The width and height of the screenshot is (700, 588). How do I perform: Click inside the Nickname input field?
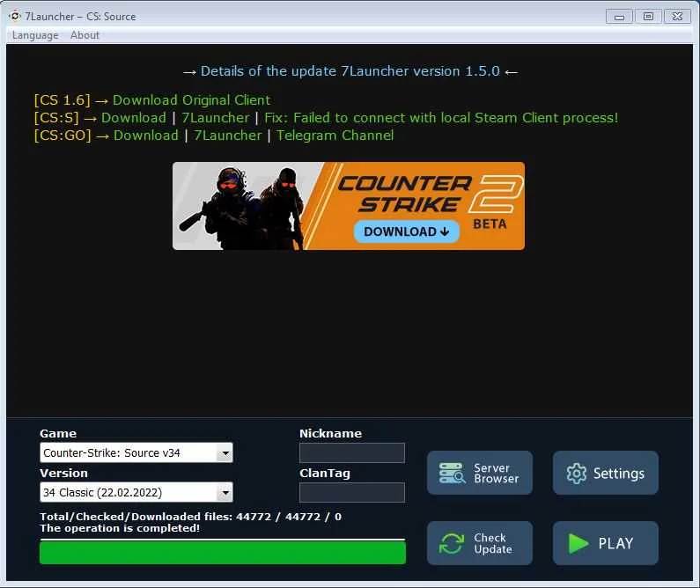coord(352,453)
